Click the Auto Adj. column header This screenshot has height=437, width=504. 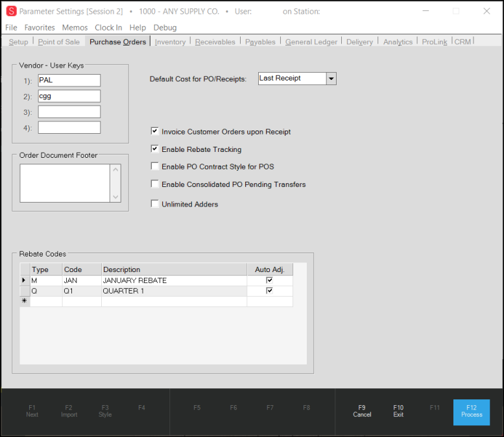pyautogui.click(x=270, y=269)
